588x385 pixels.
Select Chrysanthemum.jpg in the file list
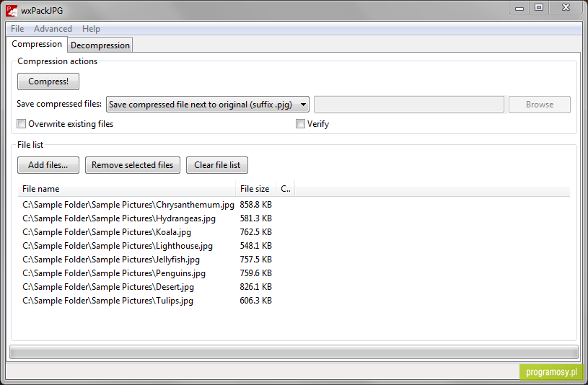point(128,205)
